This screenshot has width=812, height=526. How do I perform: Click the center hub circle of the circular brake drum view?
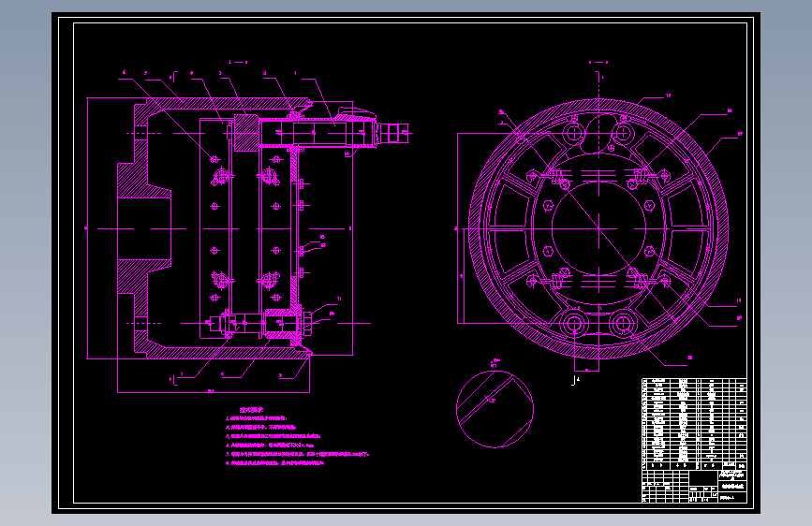click(x=599, y=228)
